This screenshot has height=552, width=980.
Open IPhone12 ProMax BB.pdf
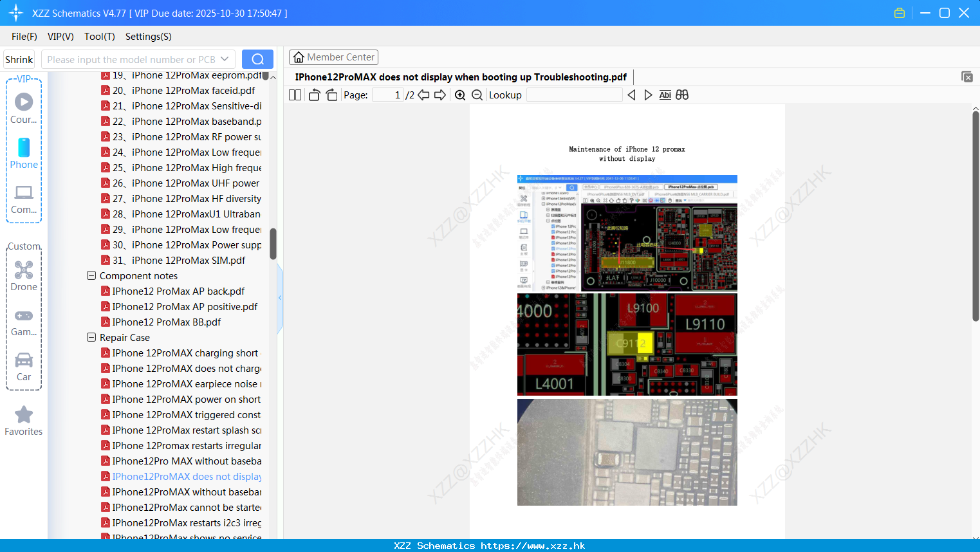pos(161,322)
